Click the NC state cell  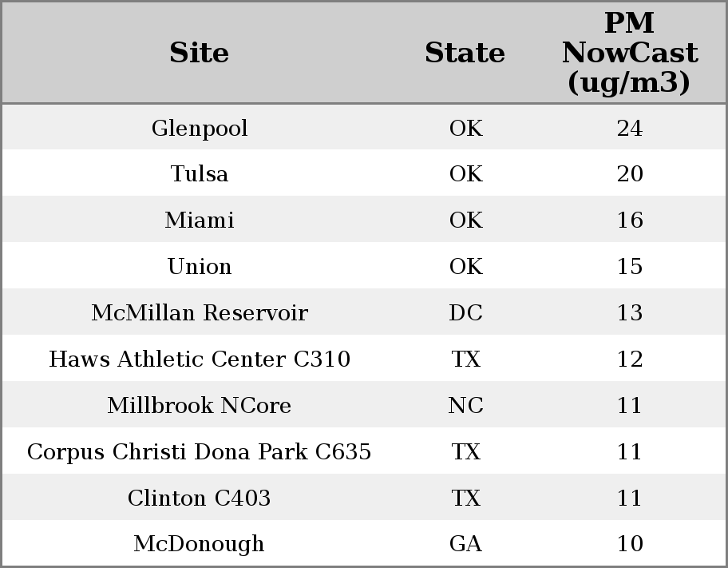point(465,405)
